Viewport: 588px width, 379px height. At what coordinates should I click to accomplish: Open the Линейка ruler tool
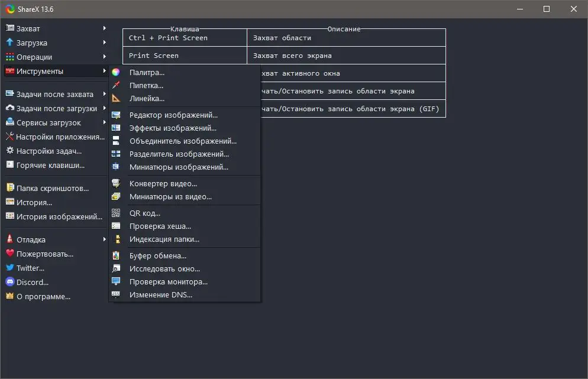point(145,98)
